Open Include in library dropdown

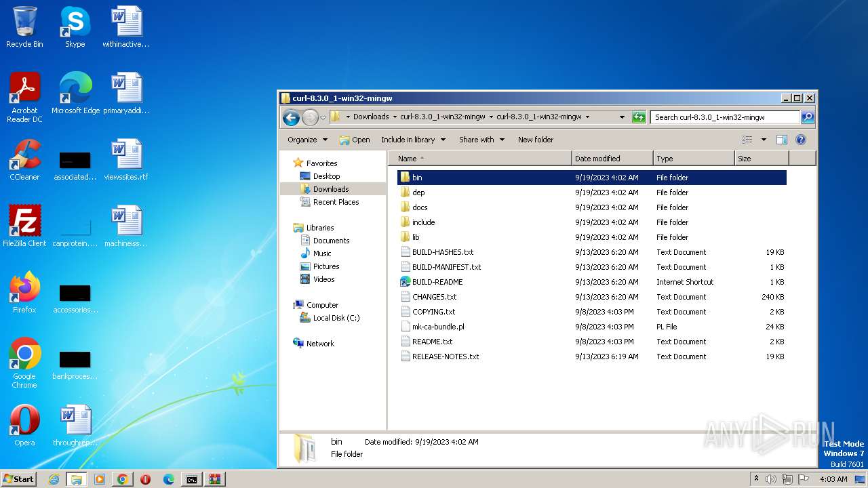(x=413, y=140)
